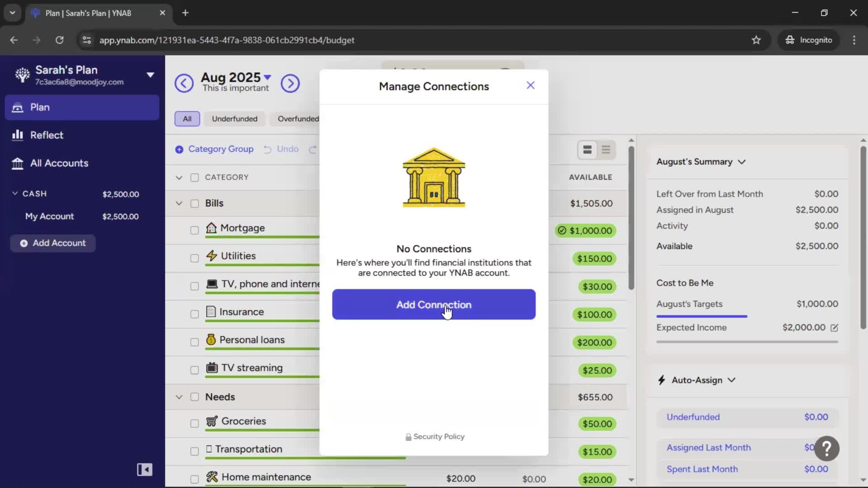
Task: Expand the August's Summary dropdown
Action: point(701,162)
